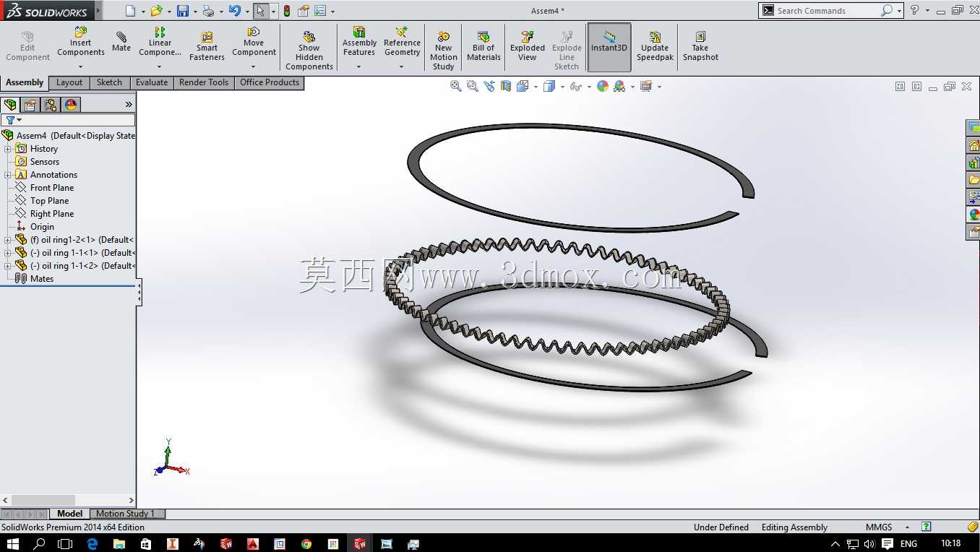Open Reference Geometry tool
980x552 pixels.
(x=403, y=42)
